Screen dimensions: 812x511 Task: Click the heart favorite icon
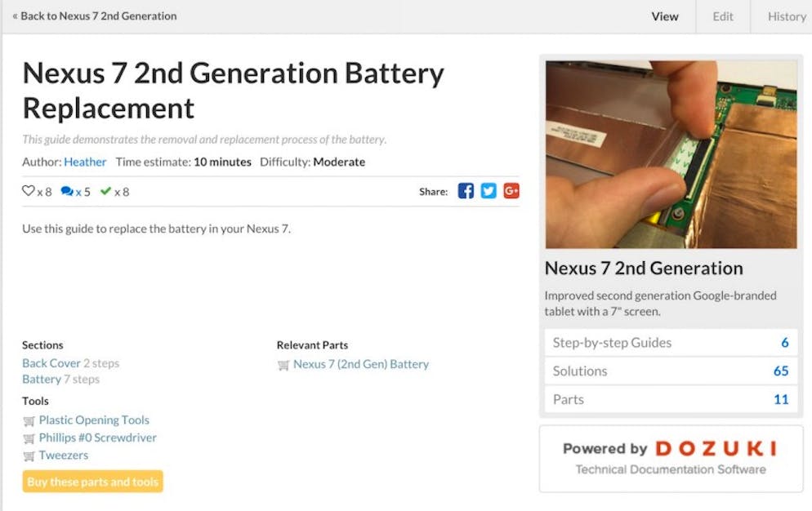click(28, 191)
